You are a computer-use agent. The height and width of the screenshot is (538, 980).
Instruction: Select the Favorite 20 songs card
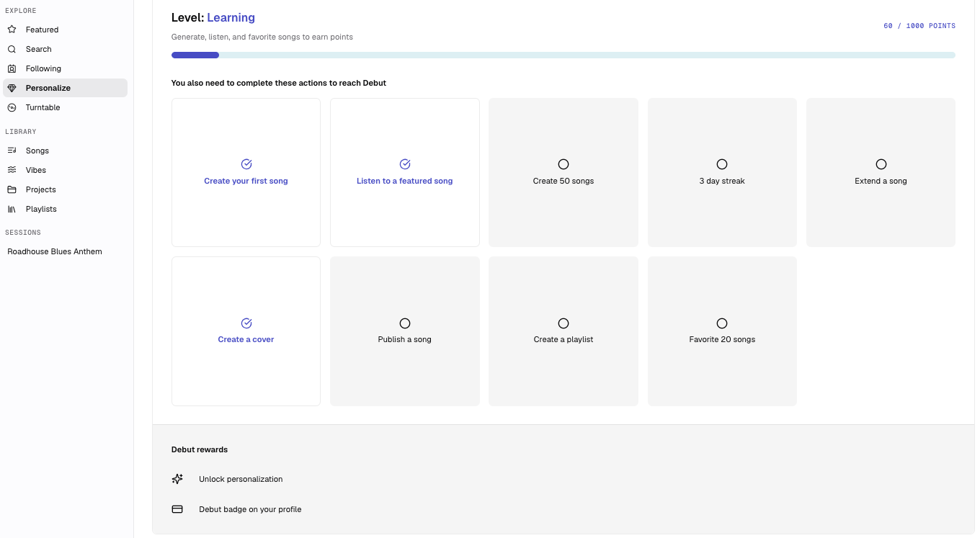(722, 331)
